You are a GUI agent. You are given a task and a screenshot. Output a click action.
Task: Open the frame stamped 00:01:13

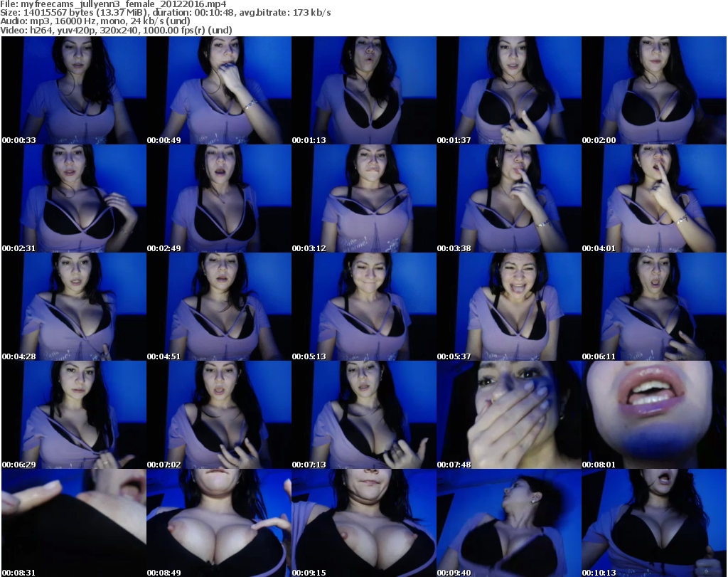coord(364,90)
